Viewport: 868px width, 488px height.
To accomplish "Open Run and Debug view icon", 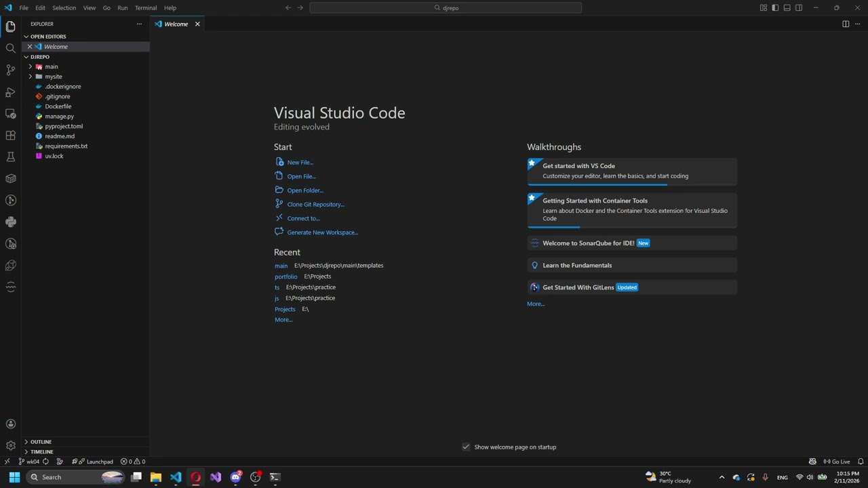I will (10, 91).
